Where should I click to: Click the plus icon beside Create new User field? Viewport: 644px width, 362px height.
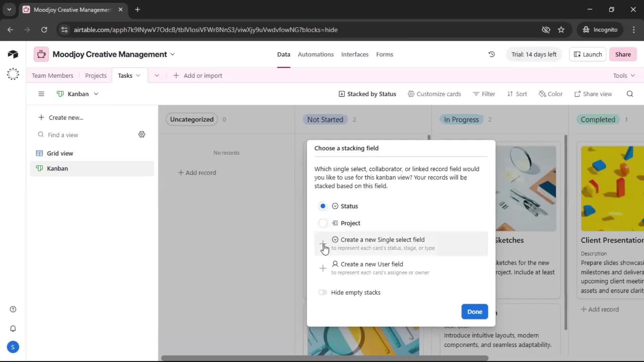tap(323, 268)
